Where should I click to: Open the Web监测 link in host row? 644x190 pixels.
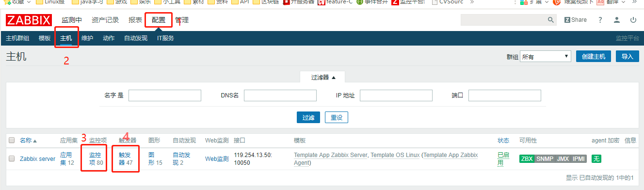pyautogui.click(x=217, y=158)
